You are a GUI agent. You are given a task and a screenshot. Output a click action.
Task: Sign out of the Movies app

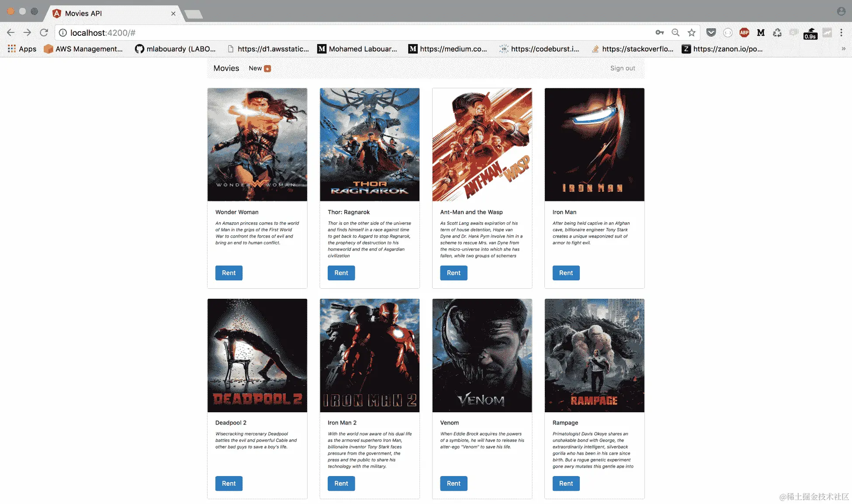pyautogui.click(x=622, y=69)
